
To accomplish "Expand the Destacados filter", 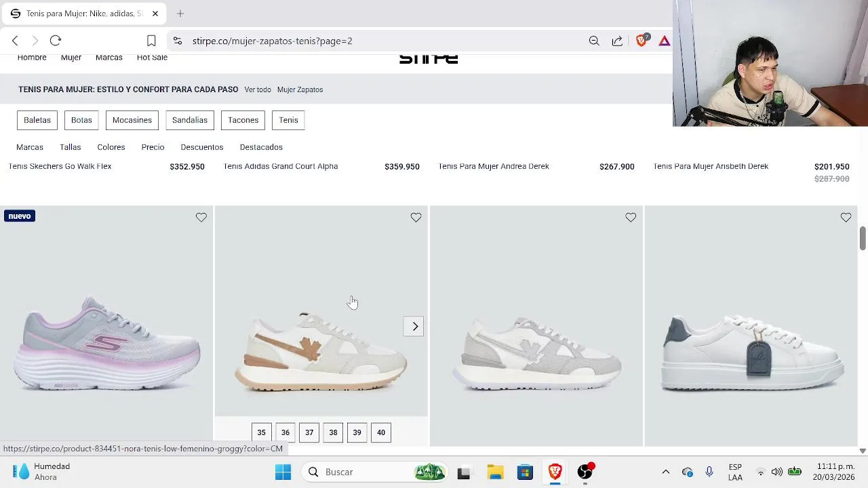I will point(261,147).
